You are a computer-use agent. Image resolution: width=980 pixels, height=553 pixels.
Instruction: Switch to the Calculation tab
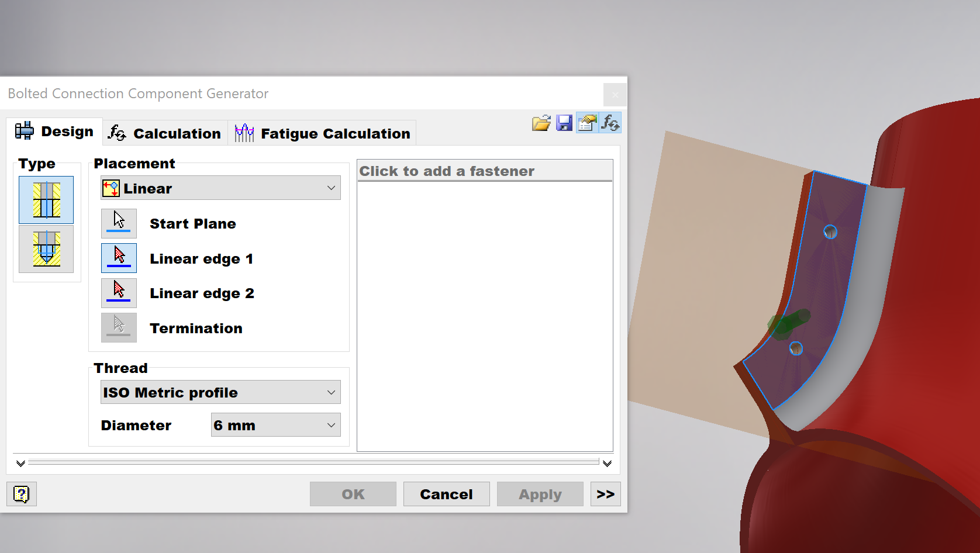coord(165,133)
